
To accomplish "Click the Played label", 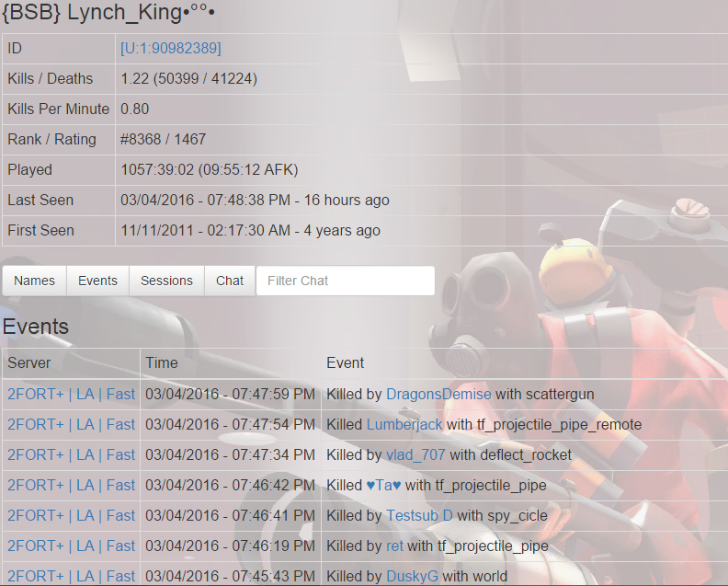I will click(x=29, y=169).
